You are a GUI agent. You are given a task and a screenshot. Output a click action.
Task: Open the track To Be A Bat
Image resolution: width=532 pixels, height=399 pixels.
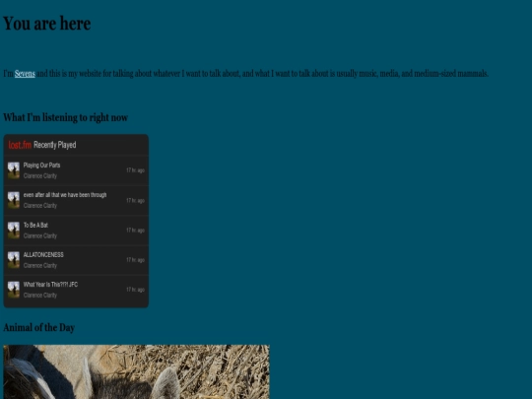35,225
